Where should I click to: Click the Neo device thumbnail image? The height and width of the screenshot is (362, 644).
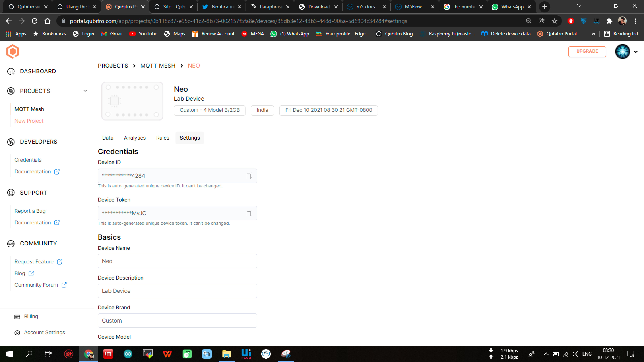click(x=132, y=101)
